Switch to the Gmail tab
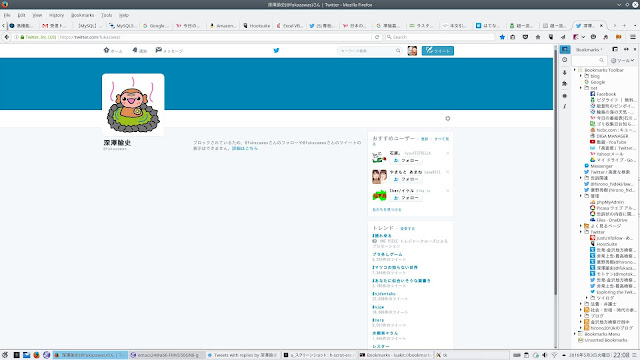This screenshot has height=360, width=640. click(56, 25)
